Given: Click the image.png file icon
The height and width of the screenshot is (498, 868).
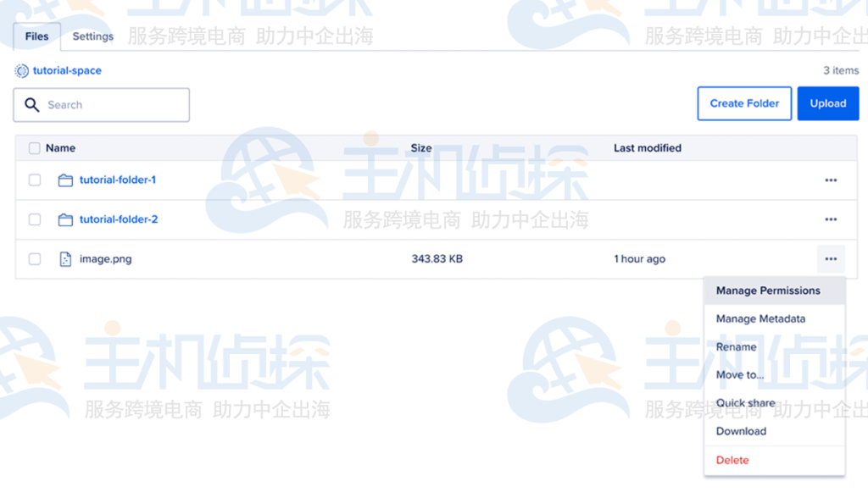Looking at the screenshot, I should click(65, 259).
